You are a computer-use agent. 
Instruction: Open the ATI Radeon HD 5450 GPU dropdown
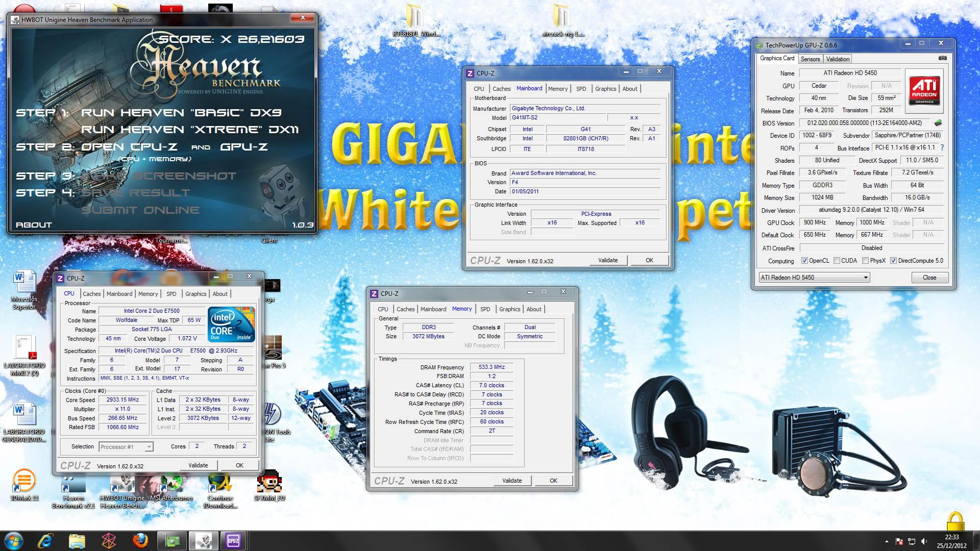(814, 278)
